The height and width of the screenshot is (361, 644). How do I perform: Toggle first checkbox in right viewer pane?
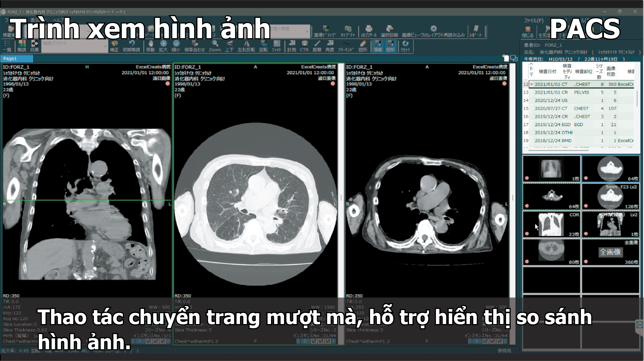coord(486,341)
